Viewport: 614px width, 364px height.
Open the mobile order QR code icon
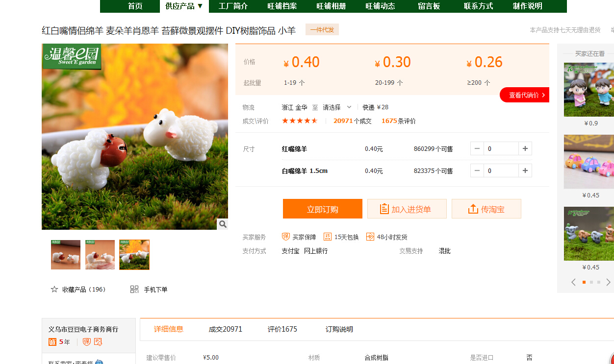(x=134, y=290)
